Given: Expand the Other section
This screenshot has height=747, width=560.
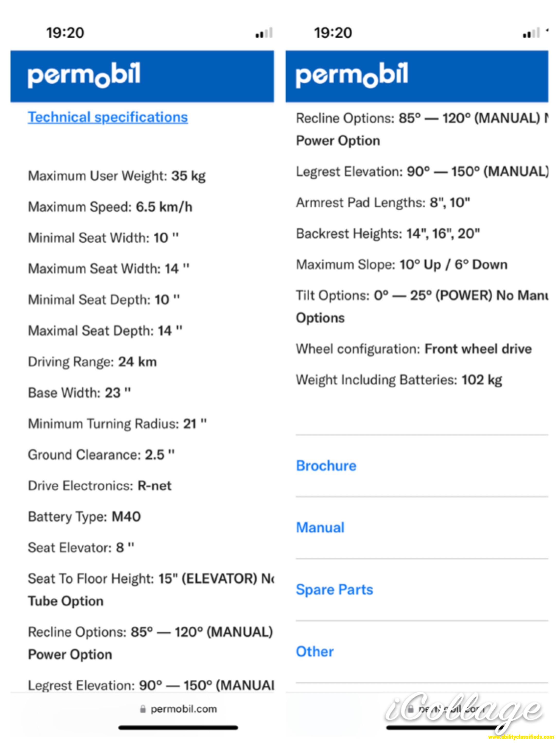Looking at the screenshot, I should (315, 651).
